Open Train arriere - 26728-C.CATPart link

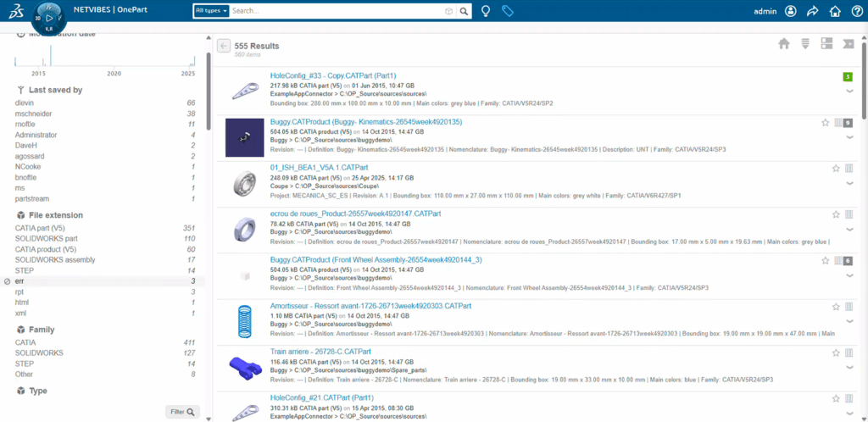pos(320,351)
